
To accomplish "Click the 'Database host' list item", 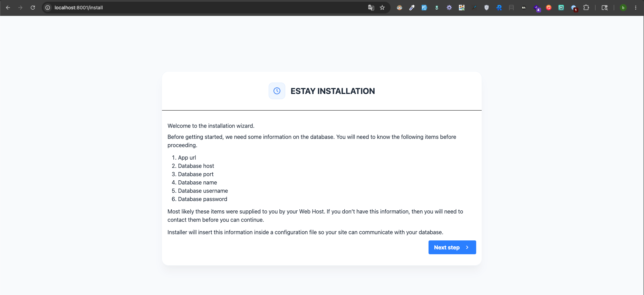I will pyautogui.click(x=196, y=166).
